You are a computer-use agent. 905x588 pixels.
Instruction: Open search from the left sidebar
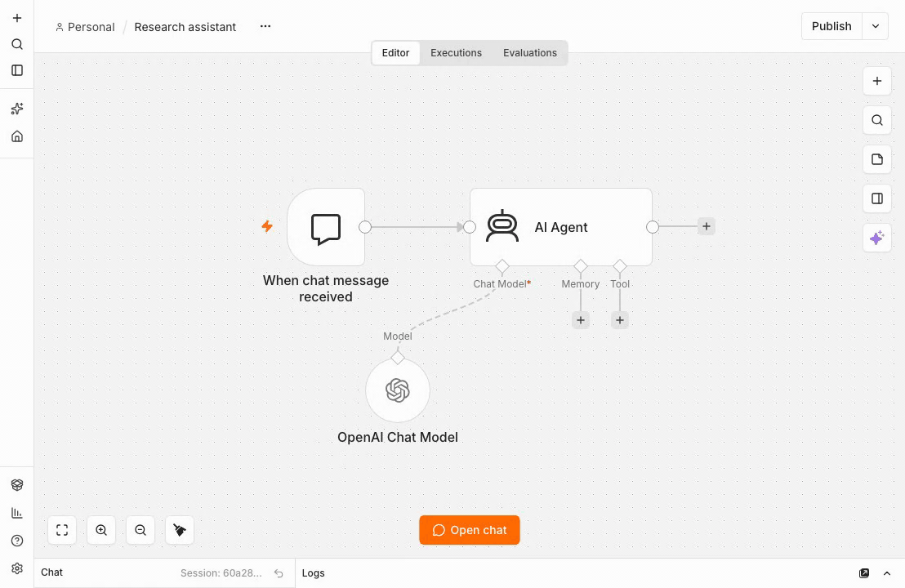click(17, 44)
